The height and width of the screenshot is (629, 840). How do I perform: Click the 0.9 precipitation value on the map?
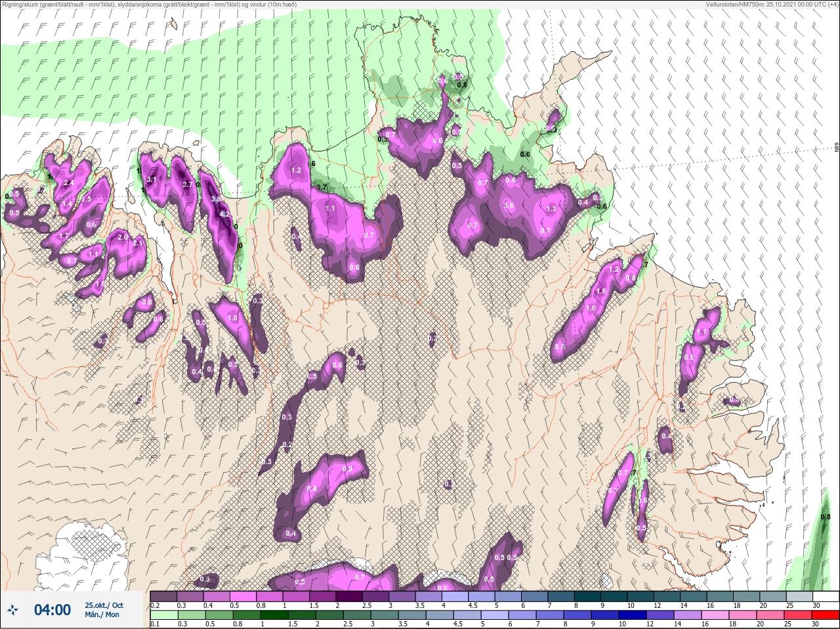click(347, 469)
